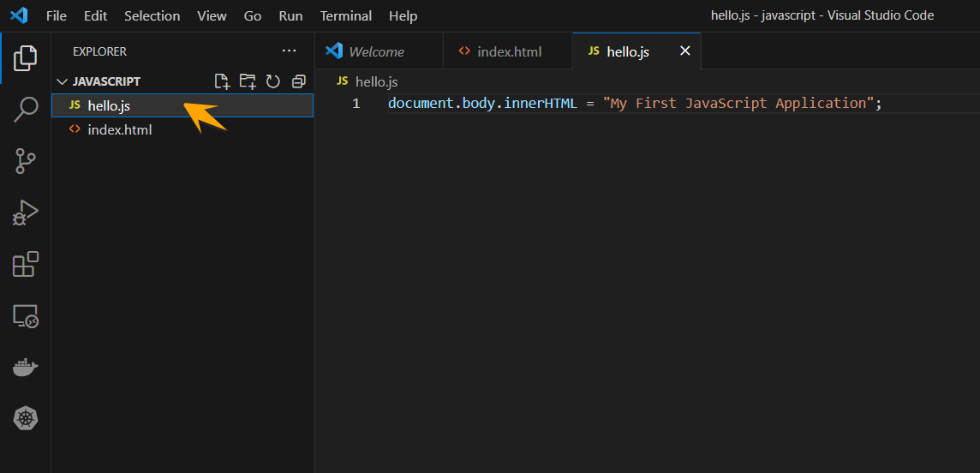Open the Selection menu
The width and height of the screenshot is (980, 473).
click(152, 15)
